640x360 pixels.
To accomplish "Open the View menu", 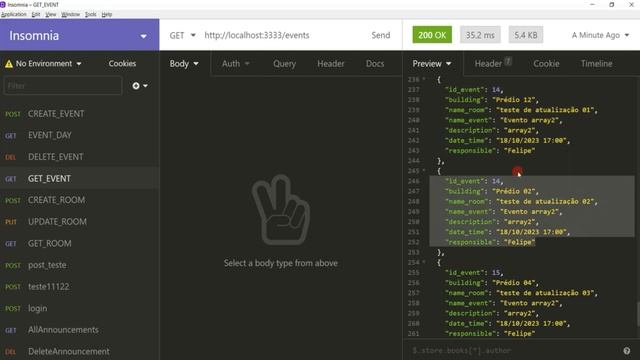I will 51,14.
